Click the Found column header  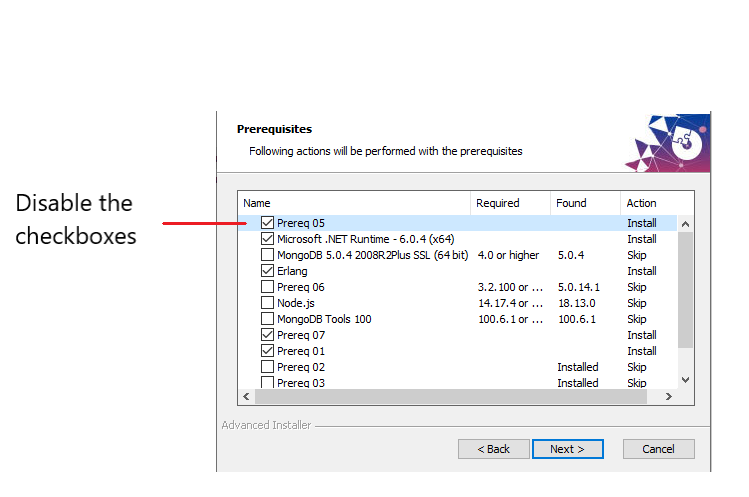(584, 203)
